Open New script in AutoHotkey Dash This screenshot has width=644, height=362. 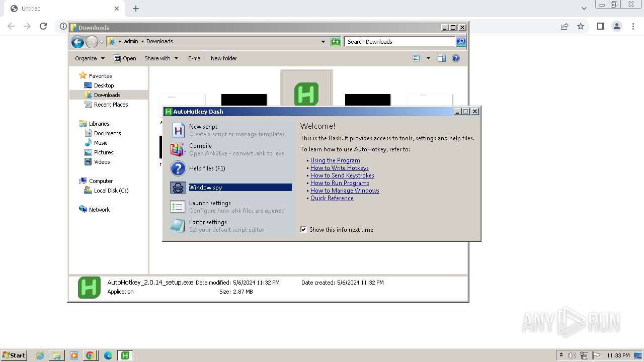pyautogui.click(x=231, y=130)
